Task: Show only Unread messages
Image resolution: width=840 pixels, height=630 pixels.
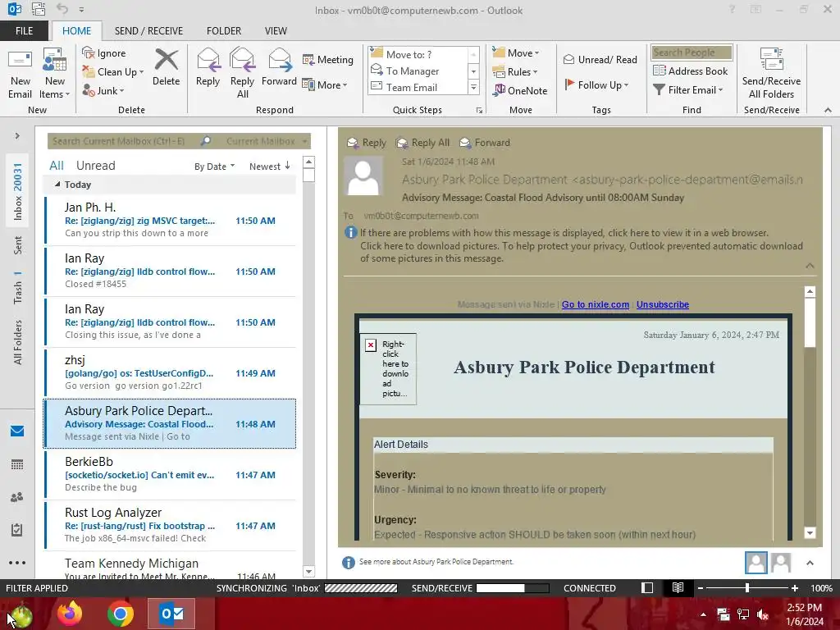Action: click(95, 166)
